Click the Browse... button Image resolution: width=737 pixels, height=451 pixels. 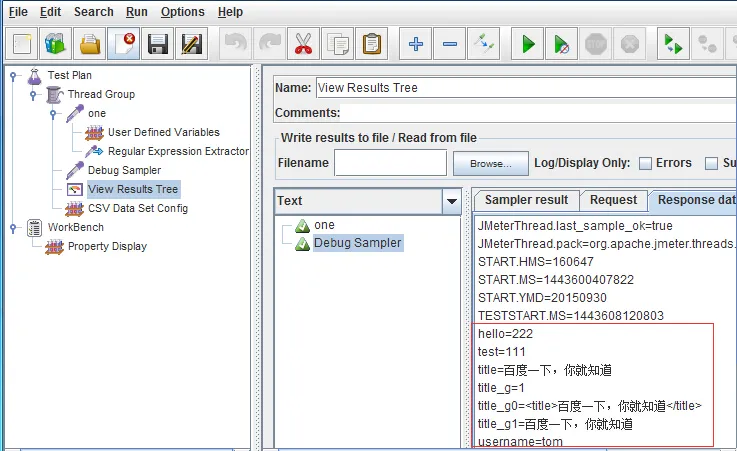pos(491,163)
